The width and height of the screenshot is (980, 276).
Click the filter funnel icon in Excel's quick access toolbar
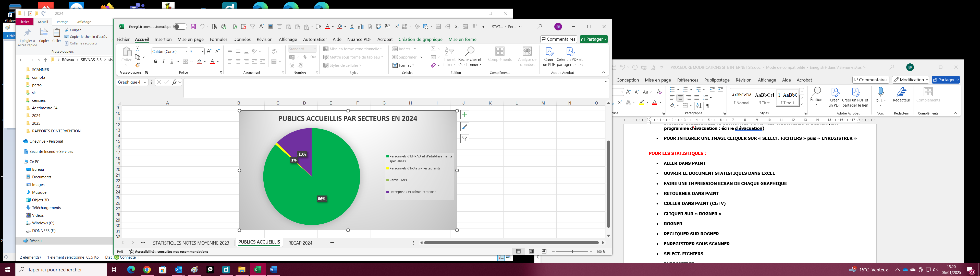point(253,27)
